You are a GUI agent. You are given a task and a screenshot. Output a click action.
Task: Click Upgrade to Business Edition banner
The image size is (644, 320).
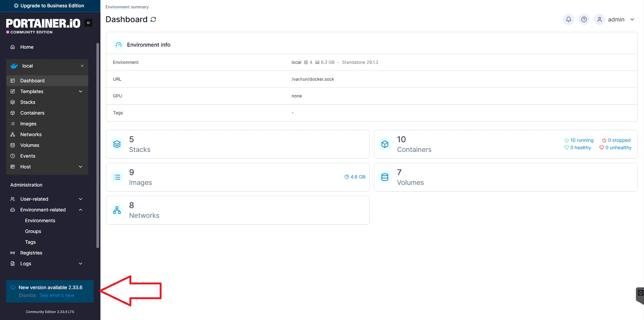point(49,6)
